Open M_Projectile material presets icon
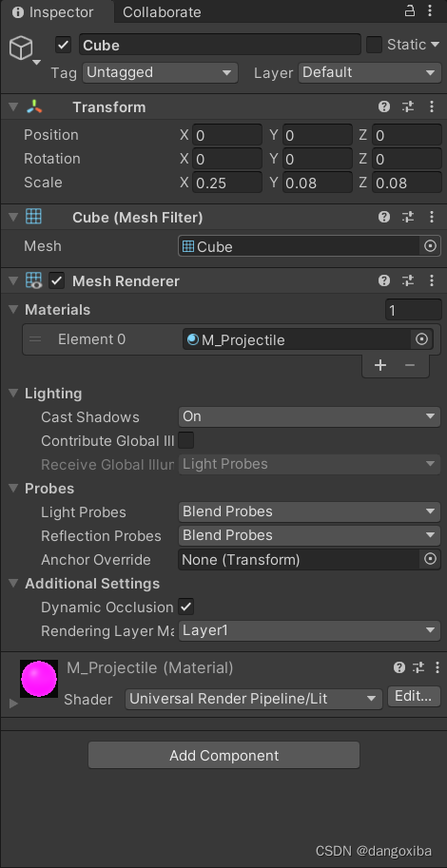This screenshot has height=868, width=447. pyautogui.click(x=419, y=667)
